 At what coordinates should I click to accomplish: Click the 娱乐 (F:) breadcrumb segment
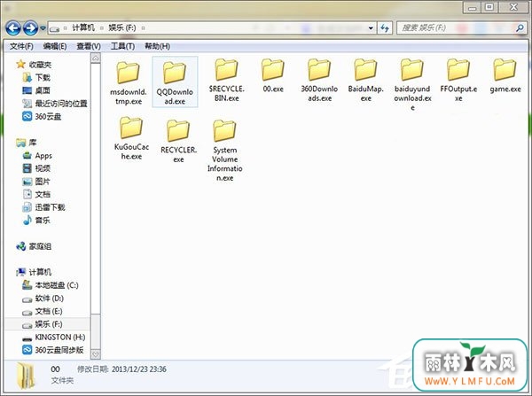coord(122,27)
